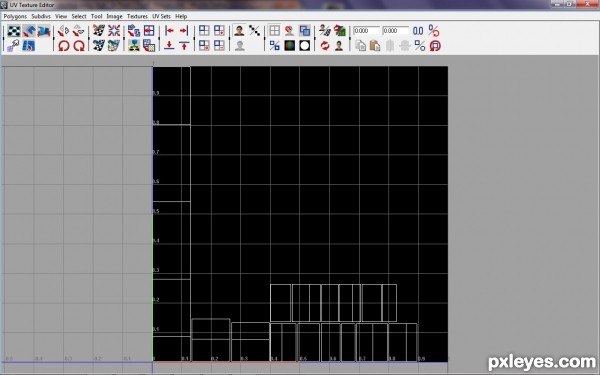Viewport: 600px width, 375px height.
Task: Open the Polygons menu
Action: (15, 16)
